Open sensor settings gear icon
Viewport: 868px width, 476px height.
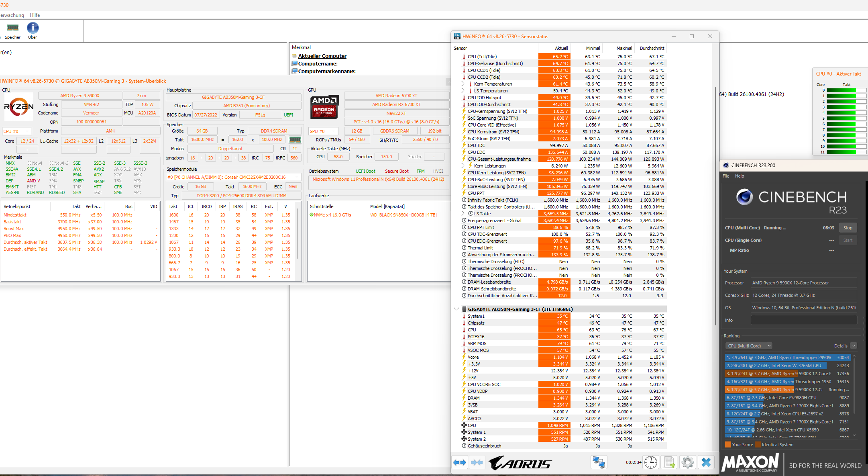(x=687, y=463)
